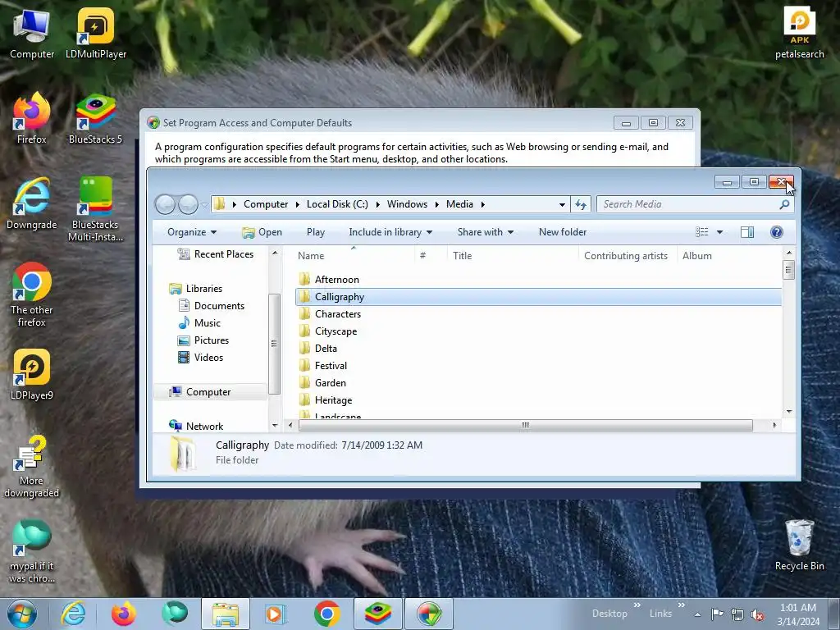The width and height of the screenshot is (840, 630).
Task: Toggle the preview pane button
Action: point(746,232)
